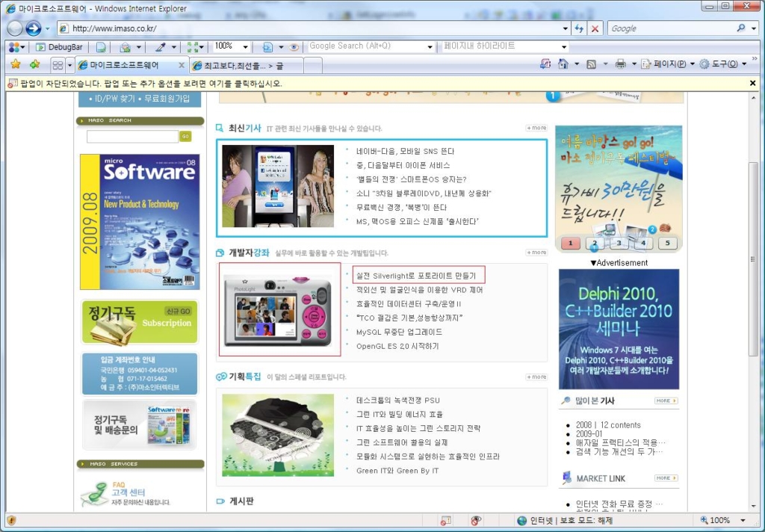Click MORE next to 많이 본 기사
Image resolution: width=765 pixels, height=532 pixels.
pos(666,400)
